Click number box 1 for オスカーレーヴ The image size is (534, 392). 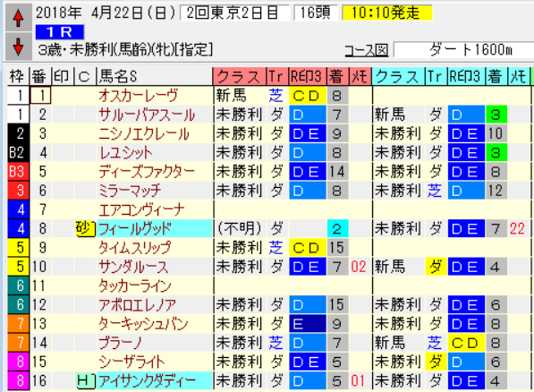41,96
